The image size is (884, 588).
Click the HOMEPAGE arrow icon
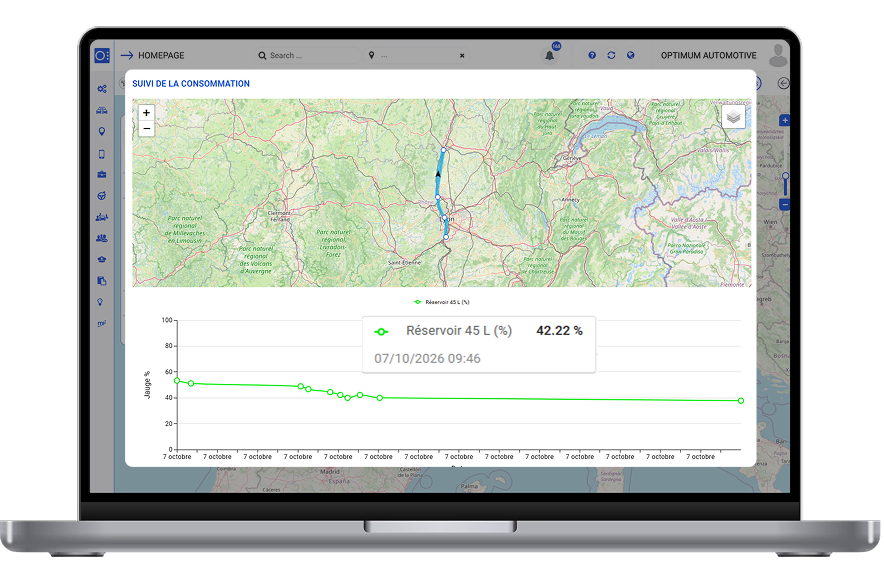(127, 55)
